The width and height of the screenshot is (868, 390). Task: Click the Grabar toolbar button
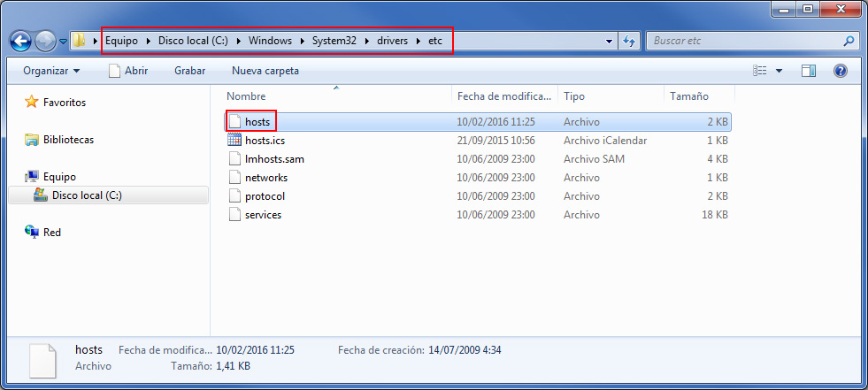(189, 71)
